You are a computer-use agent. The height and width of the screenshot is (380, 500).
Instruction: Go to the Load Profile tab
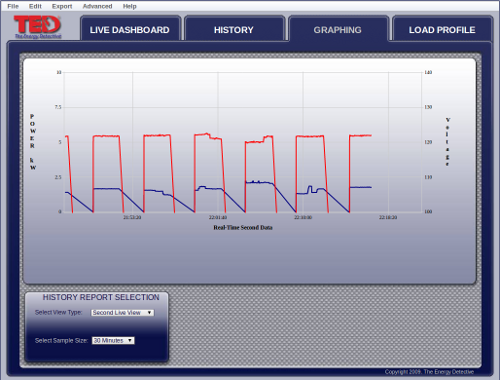(442, 29)
